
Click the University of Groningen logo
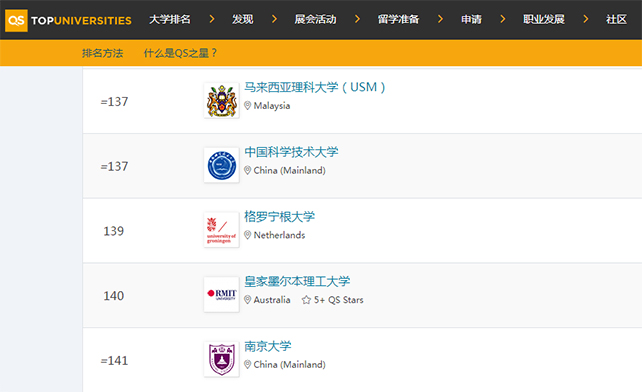click(222, 230)
